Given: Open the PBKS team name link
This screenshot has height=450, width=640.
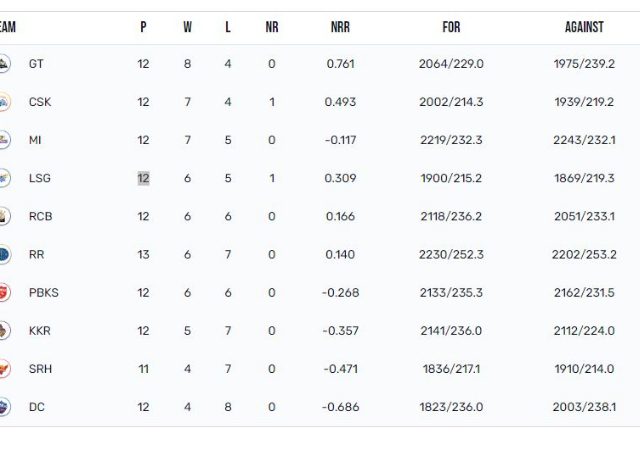Looking at the screenshot, I should pyautogui.click(x=44, y=293).
